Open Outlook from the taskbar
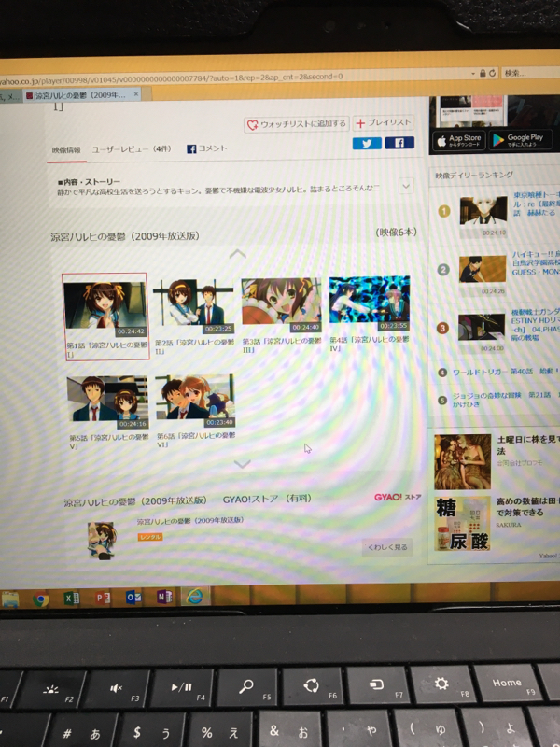This screenshot has width=560, height=747. [133, 597]
